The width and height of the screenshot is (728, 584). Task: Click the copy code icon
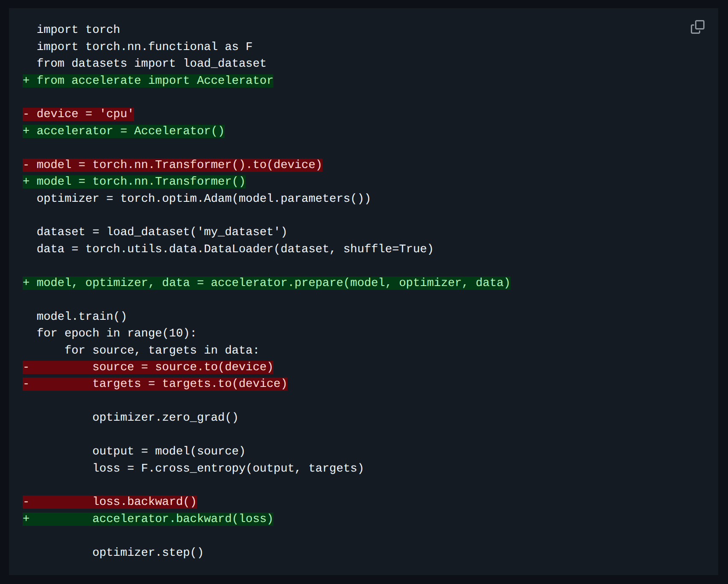[x=698, y=27]
